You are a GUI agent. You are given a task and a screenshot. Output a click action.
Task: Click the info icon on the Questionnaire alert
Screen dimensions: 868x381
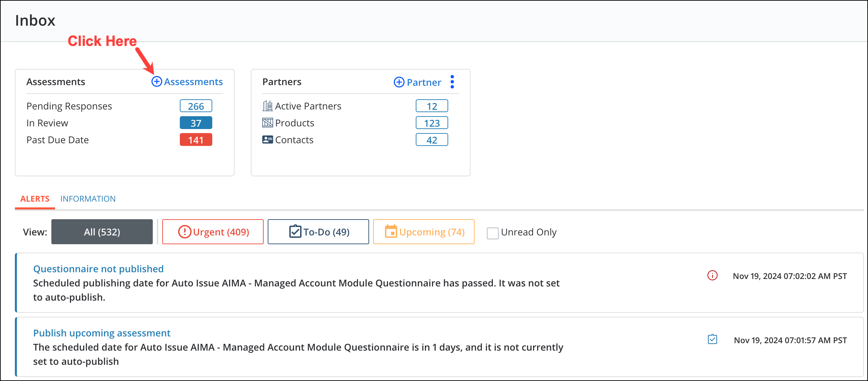713,276
